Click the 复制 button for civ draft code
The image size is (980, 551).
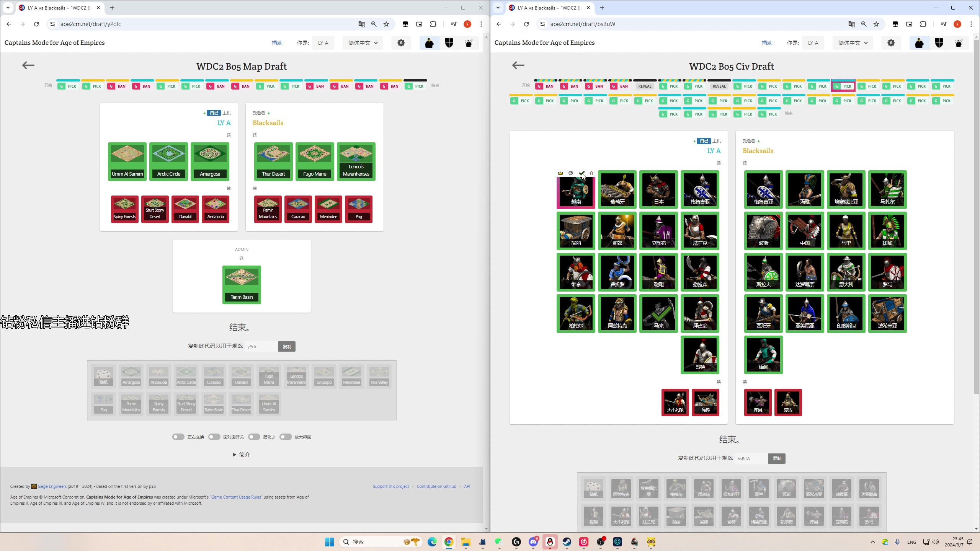pyautogui.click(x=776, y=458)
